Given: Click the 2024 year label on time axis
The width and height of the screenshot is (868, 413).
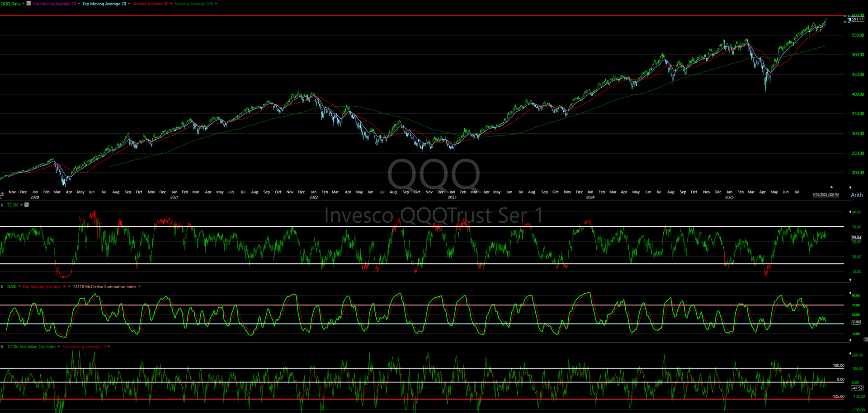Looking at the screenshot, I should (590, 197).
